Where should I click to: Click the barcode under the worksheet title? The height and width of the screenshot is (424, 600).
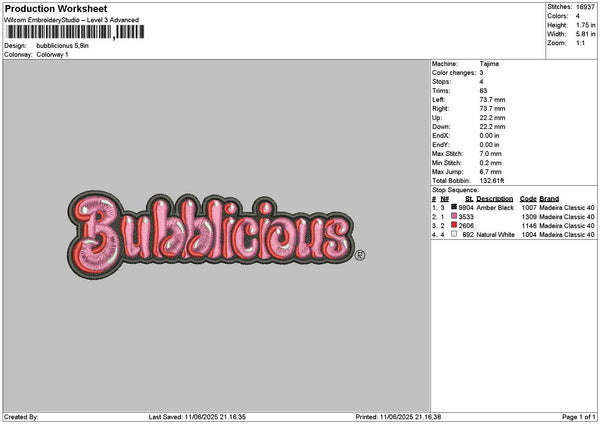pos(74,32)
